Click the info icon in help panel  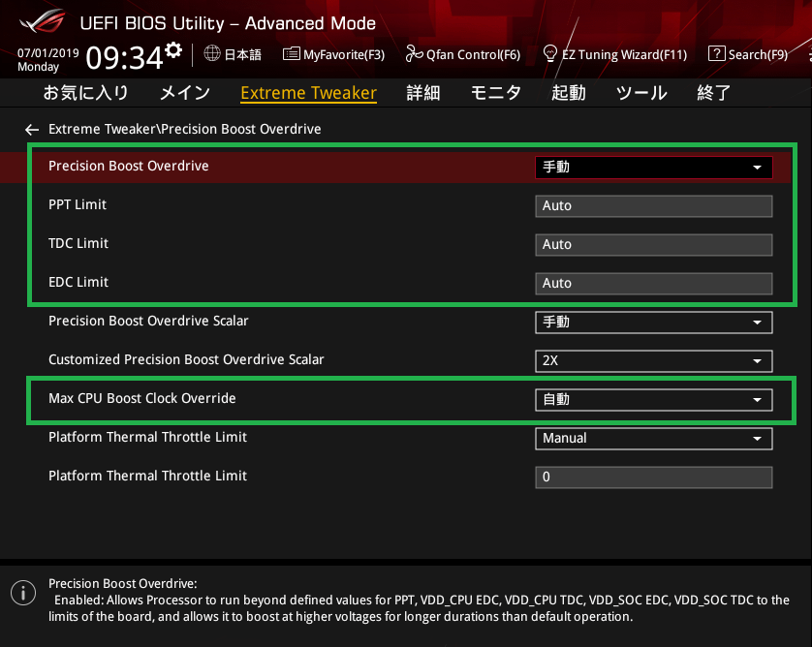click(x=18, y=592)
